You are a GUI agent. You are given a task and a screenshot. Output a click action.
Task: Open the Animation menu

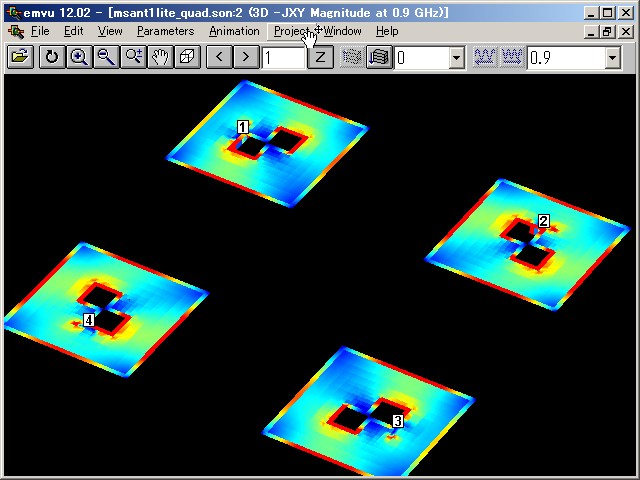(x=234, y=31)
